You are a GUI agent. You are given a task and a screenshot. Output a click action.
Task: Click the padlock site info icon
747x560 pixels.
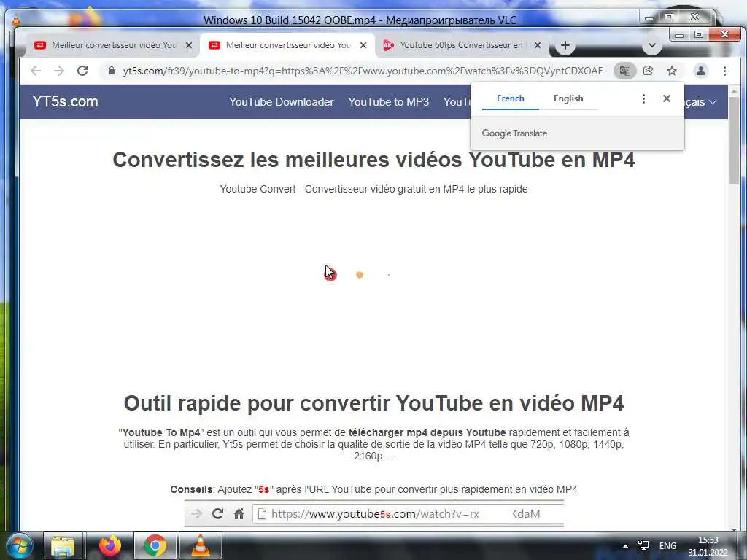point(112,71)
